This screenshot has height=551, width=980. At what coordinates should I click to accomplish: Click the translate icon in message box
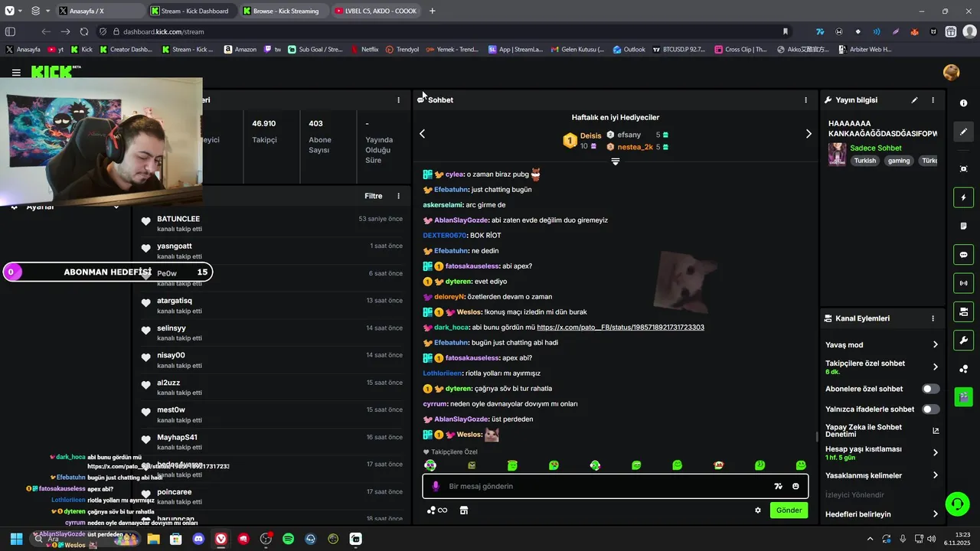click(x=778, y=487)
